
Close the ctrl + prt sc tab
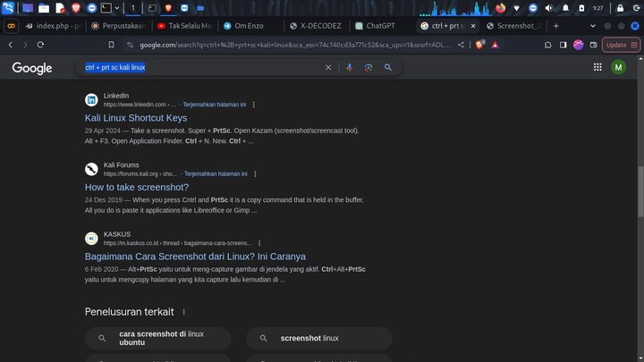pyautogui.click(x=473, y=26)
